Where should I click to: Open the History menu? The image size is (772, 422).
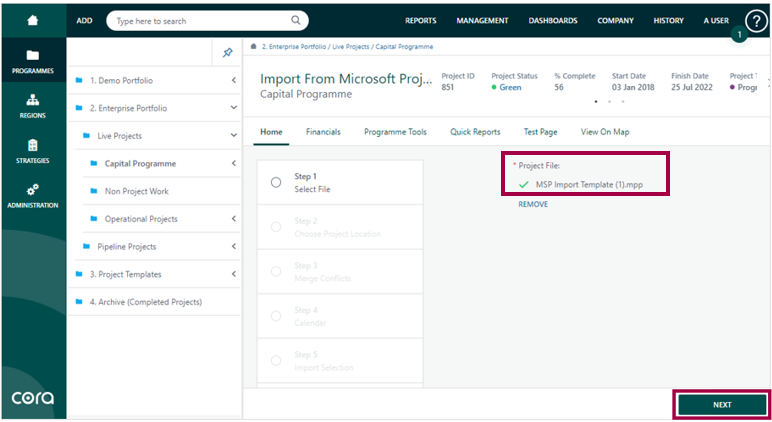coord(668,21)
